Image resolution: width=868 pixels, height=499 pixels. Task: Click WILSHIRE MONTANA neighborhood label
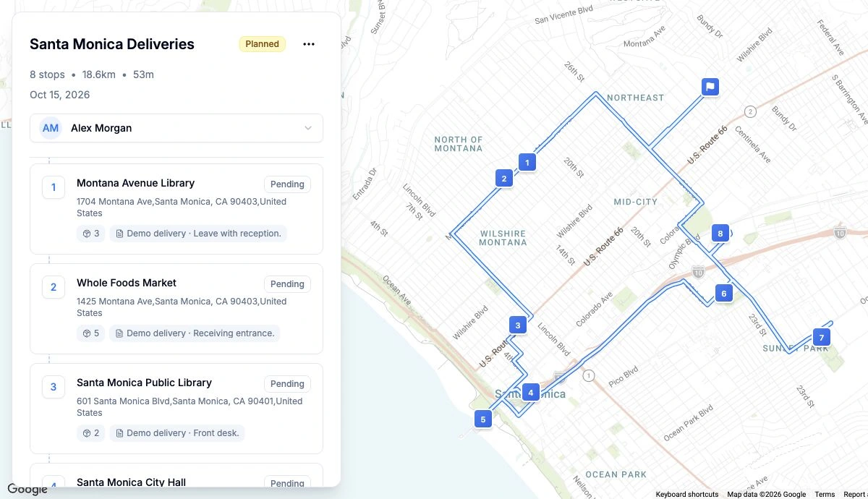(503, 238)
